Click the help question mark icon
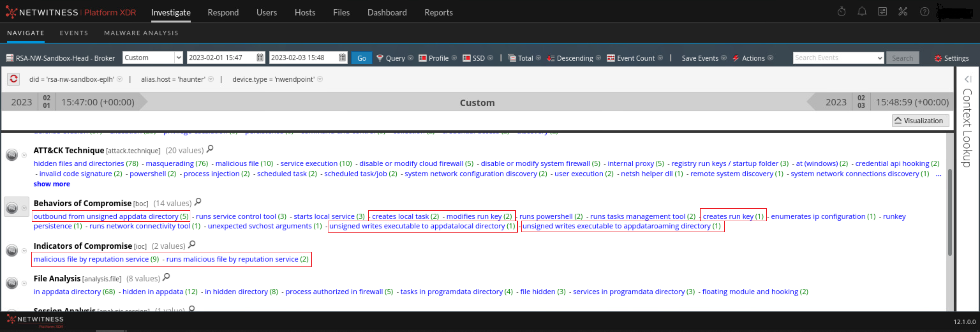This screenshot has height=332, width=980. click(924, 12)
